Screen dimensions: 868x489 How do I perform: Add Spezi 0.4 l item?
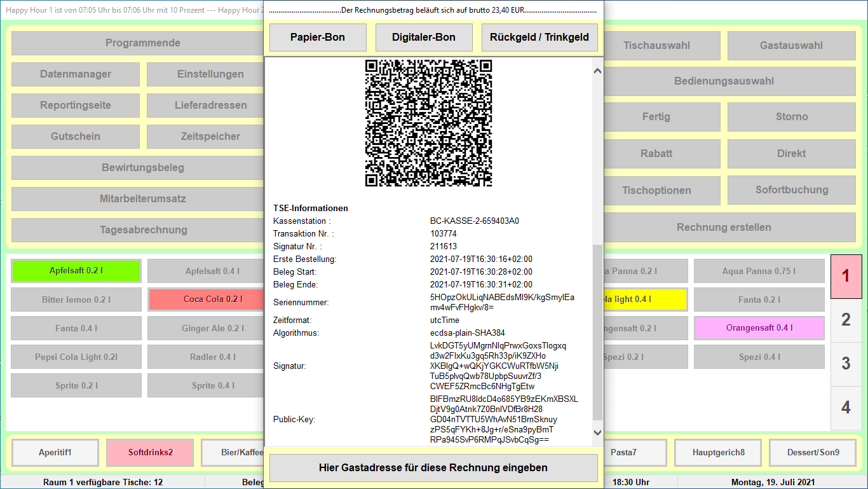[x=759, y=357]
